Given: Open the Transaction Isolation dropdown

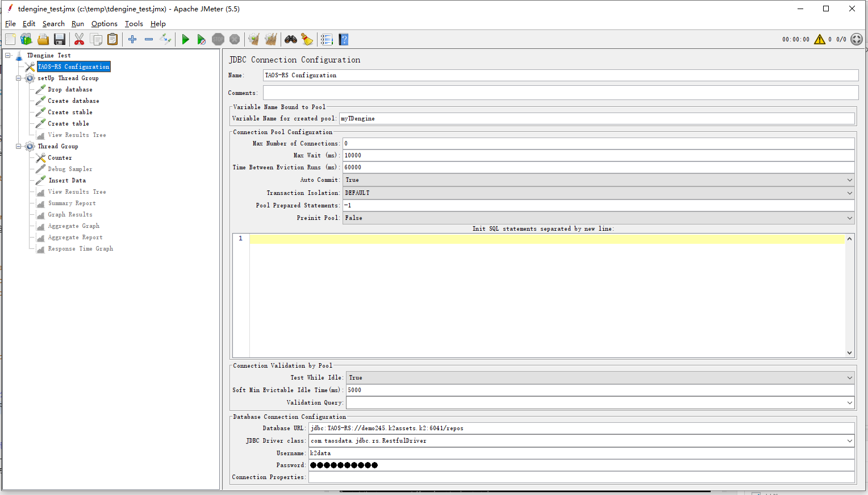Looking at the screenshot, I should pyautogui.click(x=599, y=193).
